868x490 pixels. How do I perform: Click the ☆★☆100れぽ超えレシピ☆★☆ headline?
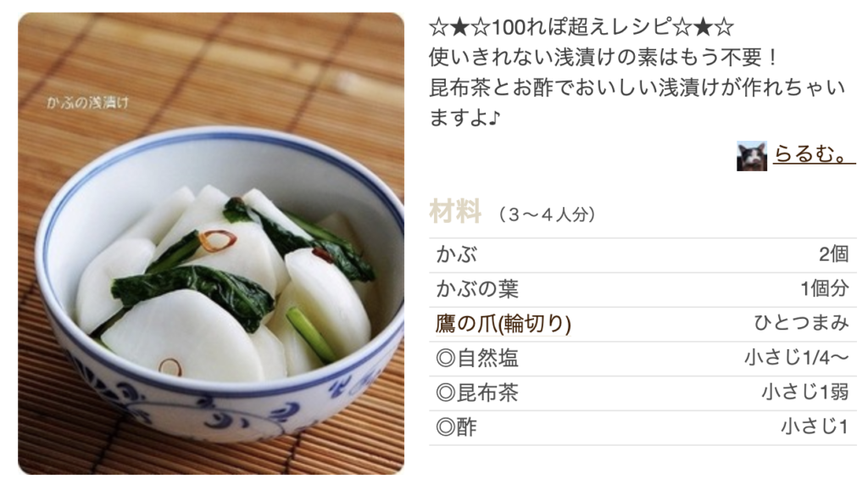pos(581,26)
